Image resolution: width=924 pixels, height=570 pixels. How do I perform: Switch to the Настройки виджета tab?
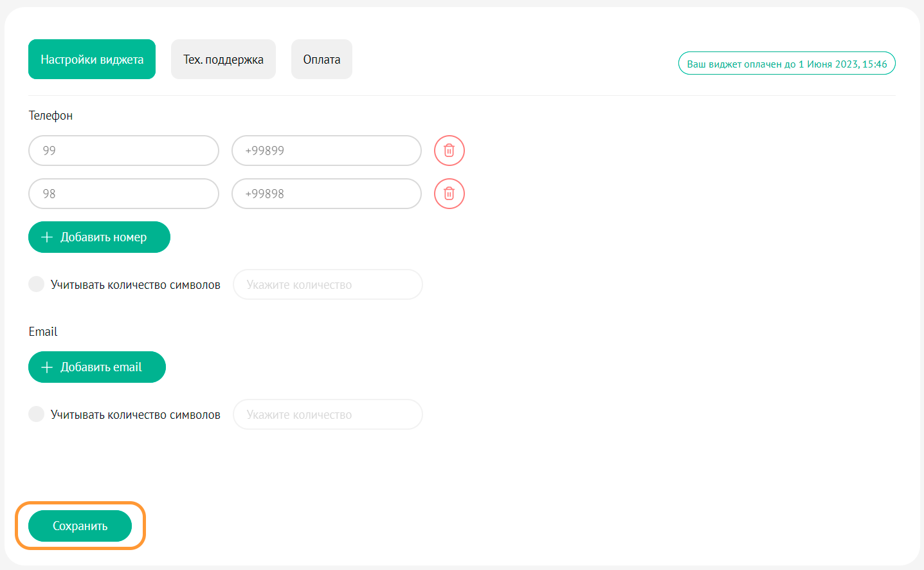[92, 59]
